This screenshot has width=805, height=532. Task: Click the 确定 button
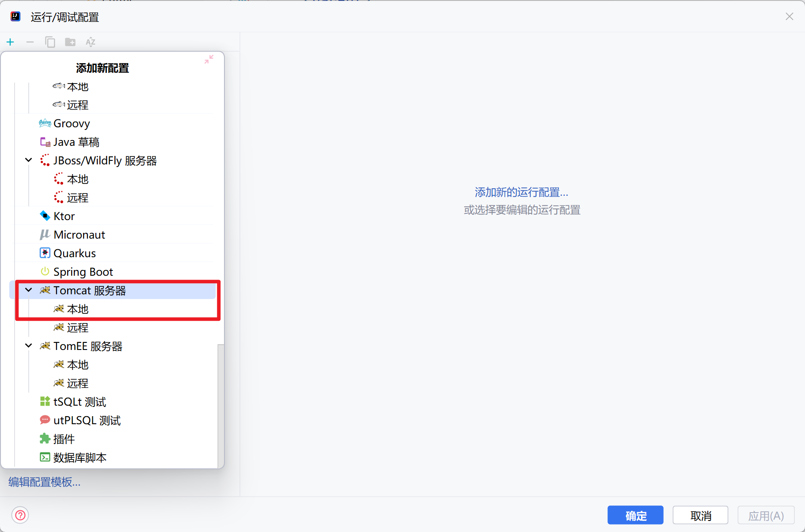[x=635, y=515]
